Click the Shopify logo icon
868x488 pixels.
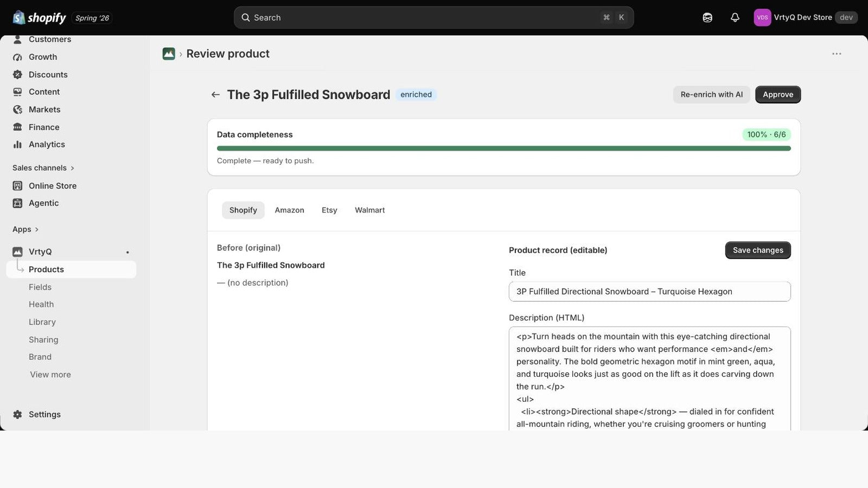[19, 17]
